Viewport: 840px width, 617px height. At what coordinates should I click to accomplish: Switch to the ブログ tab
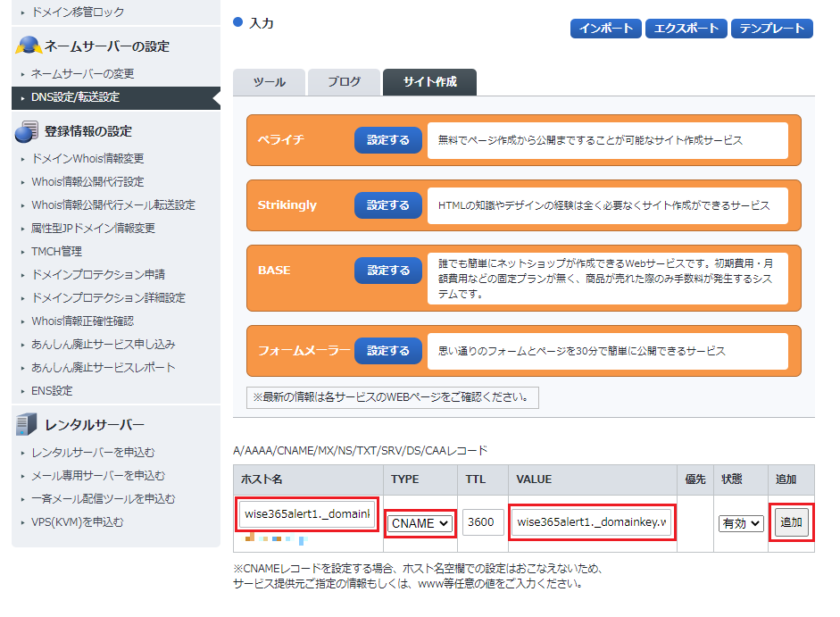coord(344,82)
